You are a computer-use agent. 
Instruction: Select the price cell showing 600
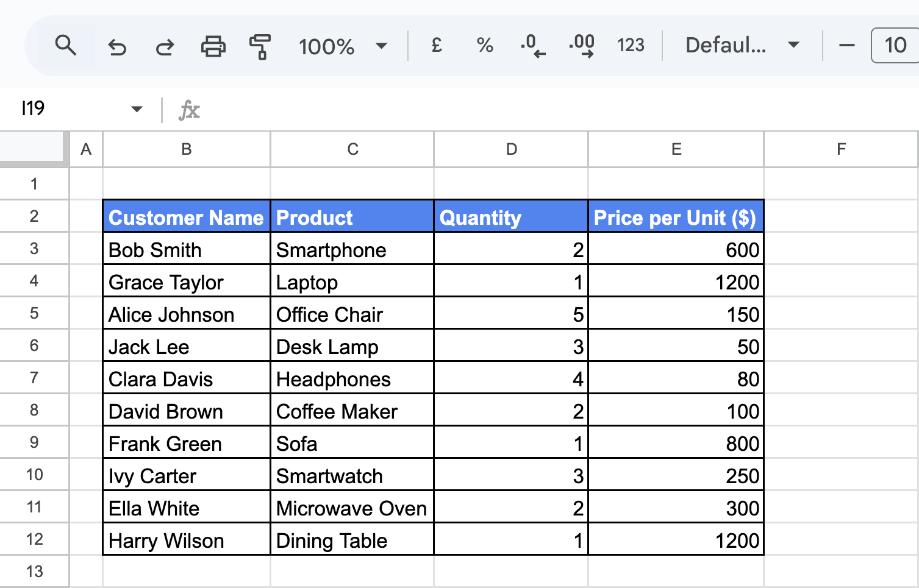(676, 249)
